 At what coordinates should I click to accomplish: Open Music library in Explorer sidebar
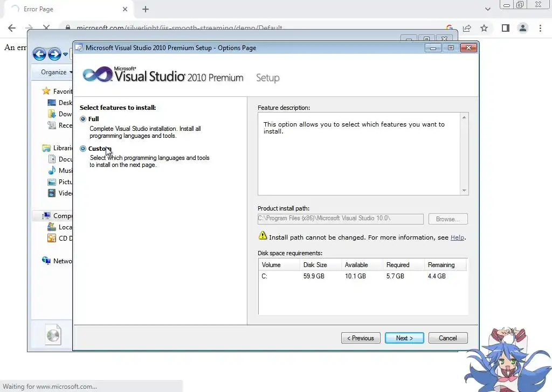60,171
